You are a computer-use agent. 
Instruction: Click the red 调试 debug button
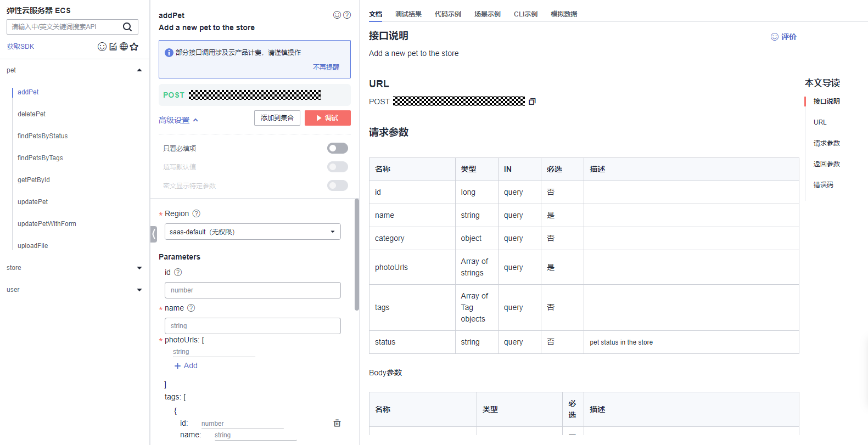tap(328, 118)
